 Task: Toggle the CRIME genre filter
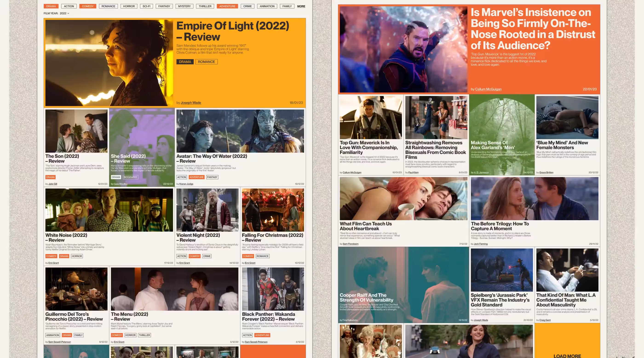pos(247,6)
